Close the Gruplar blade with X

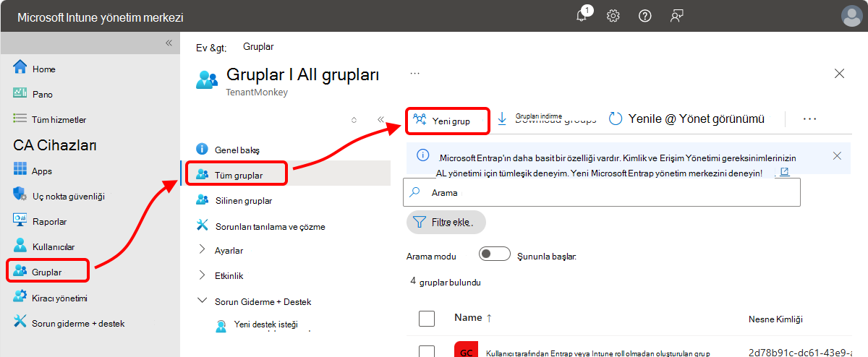839,74
